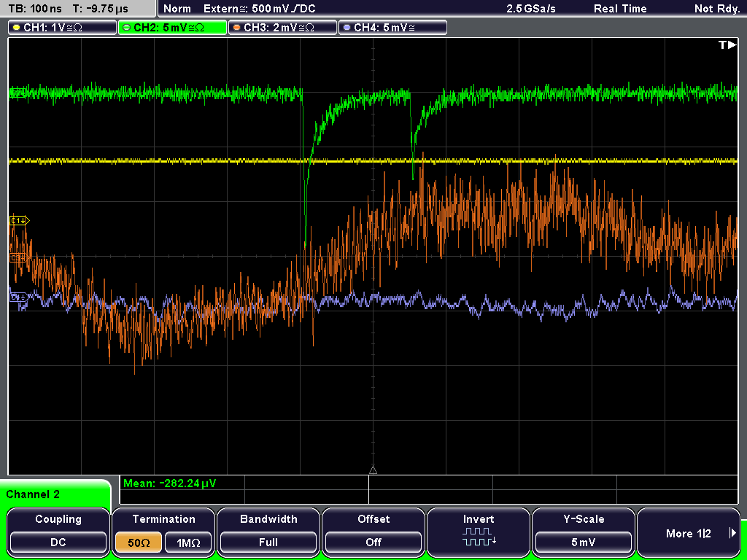Click the Norm trigger mode label
This screenshot has width=747, height=560.
[177, 9]
